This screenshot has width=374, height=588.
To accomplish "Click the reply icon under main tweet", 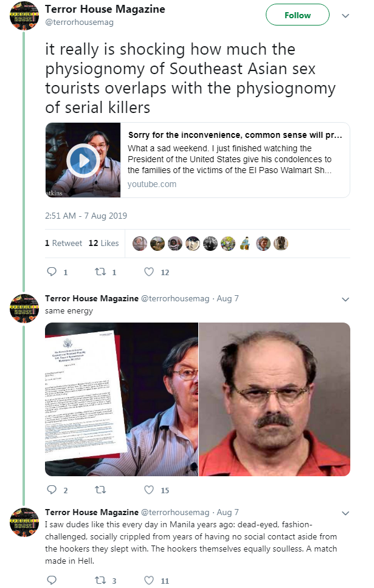I will (x=52, y=272).
